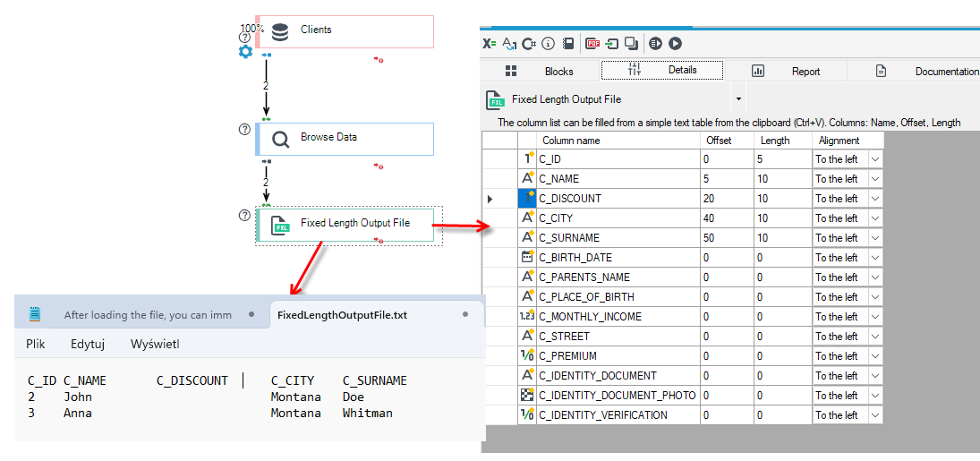This screenshot has height=461, width=980.
Task: Select the Browse Data block label
Action: (x=328, y=136)
